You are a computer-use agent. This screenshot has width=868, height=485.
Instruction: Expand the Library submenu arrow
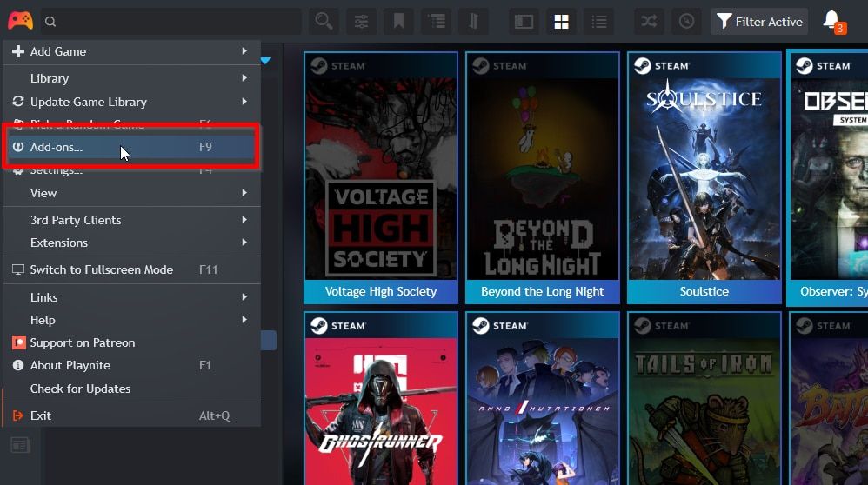[x=244, y=78]
